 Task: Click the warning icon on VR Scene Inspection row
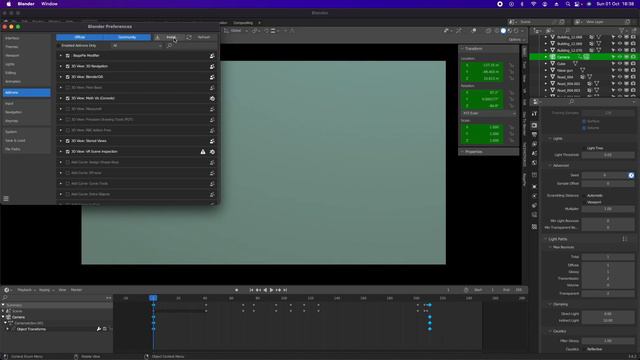coord(203,151)
